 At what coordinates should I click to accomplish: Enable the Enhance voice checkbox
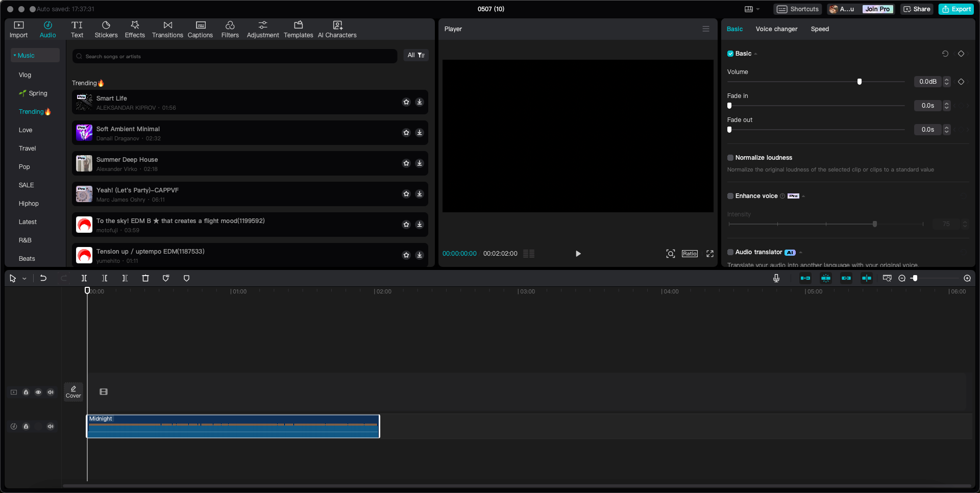730,196
